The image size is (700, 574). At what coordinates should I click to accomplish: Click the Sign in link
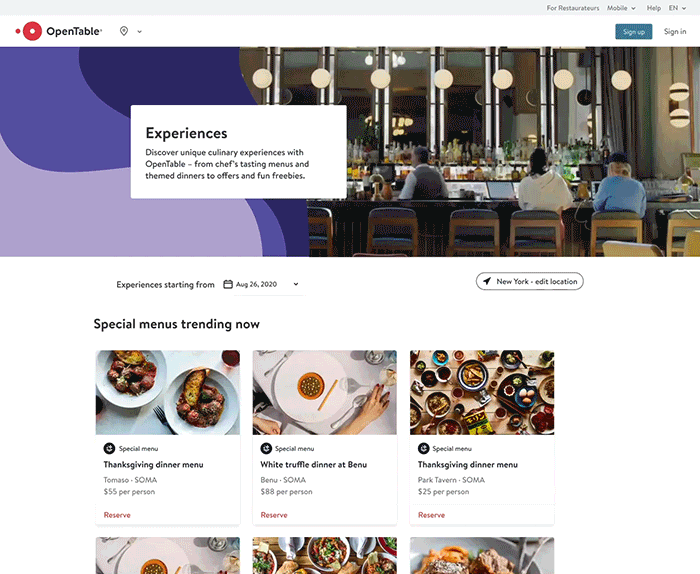coord(675,32)
